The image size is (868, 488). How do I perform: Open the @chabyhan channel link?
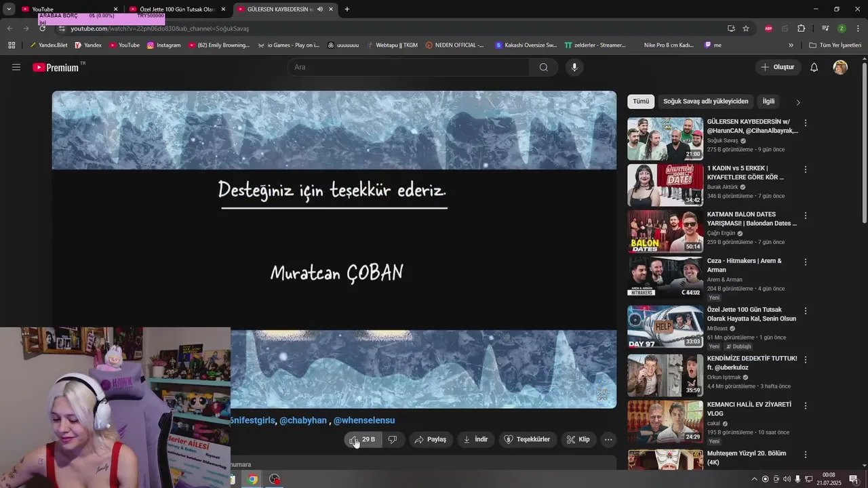pyautogui.click(x=303, y=420)
